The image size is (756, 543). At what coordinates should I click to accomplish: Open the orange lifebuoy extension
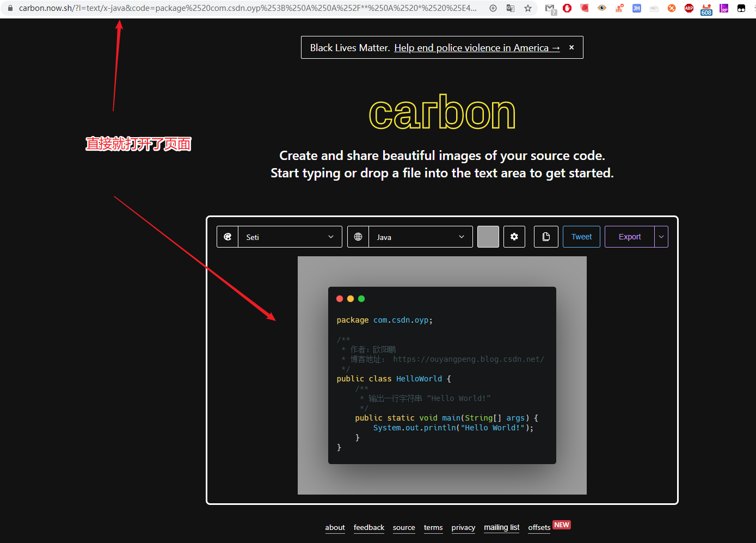pos(672,8)
